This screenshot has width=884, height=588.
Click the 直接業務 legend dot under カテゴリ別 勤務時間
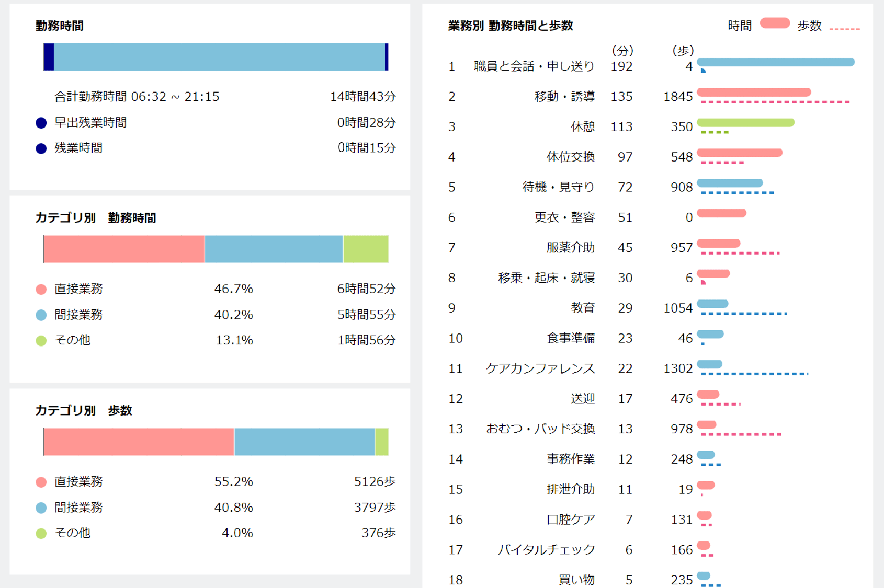coord(41,289)
